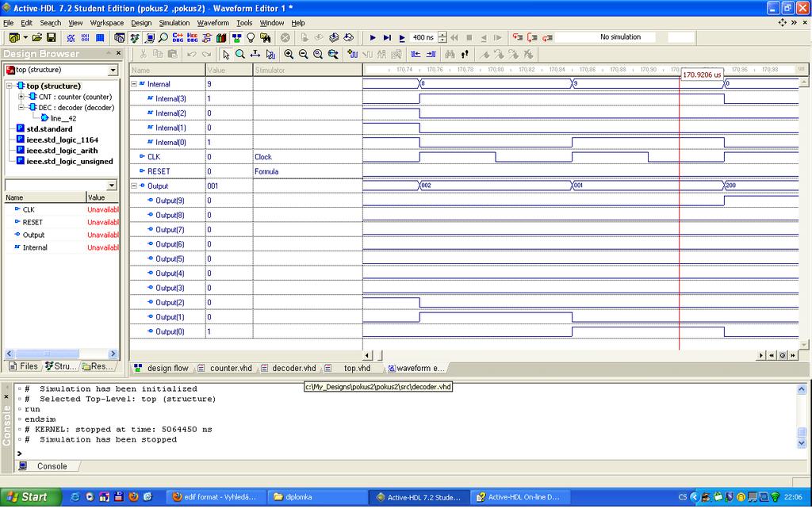This screenshot has height=509, width=812.
Task: Click the footprints bookmark icon
Action: coord(465,55)
